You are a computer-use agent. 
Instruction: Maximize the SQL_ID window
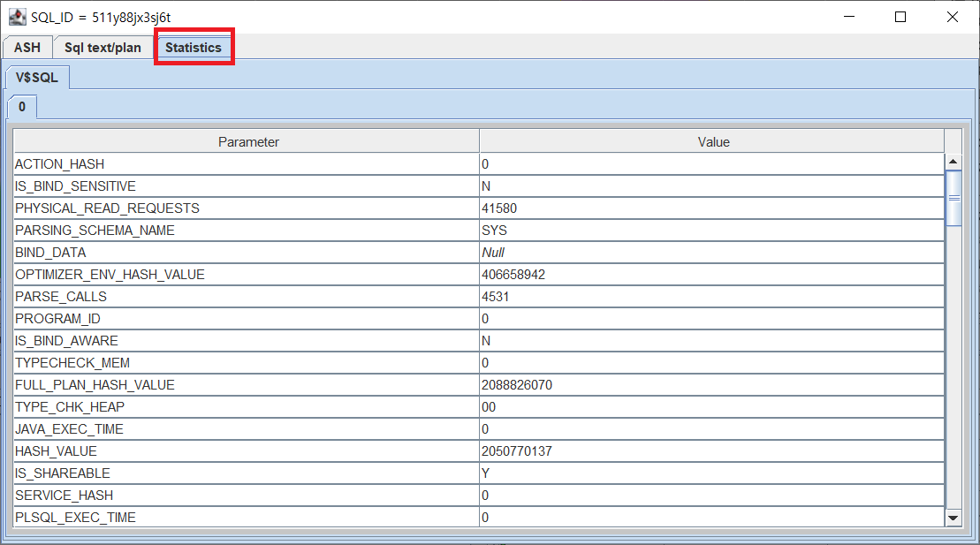tap(900, 17)
